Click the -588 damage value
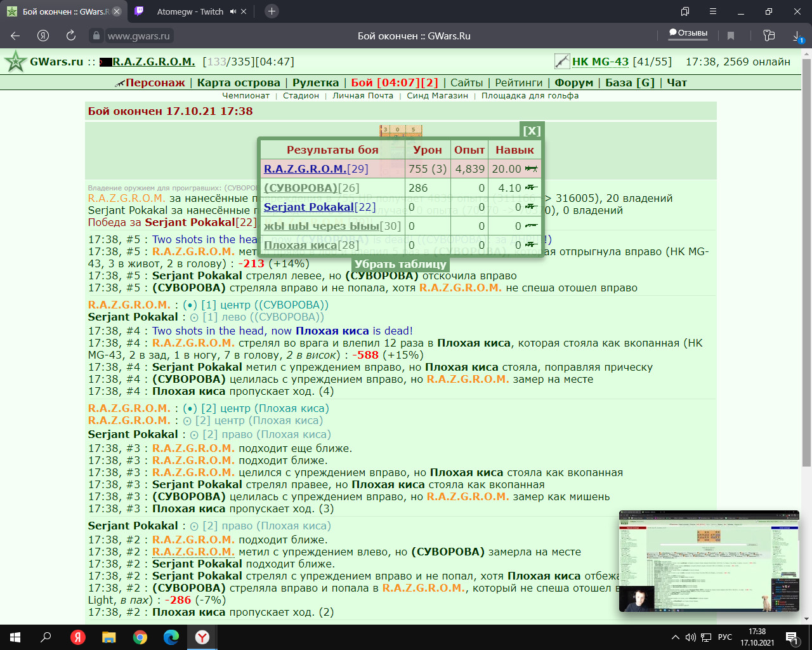This screenshot has height=650, width=812. click(x=365, y=355)
